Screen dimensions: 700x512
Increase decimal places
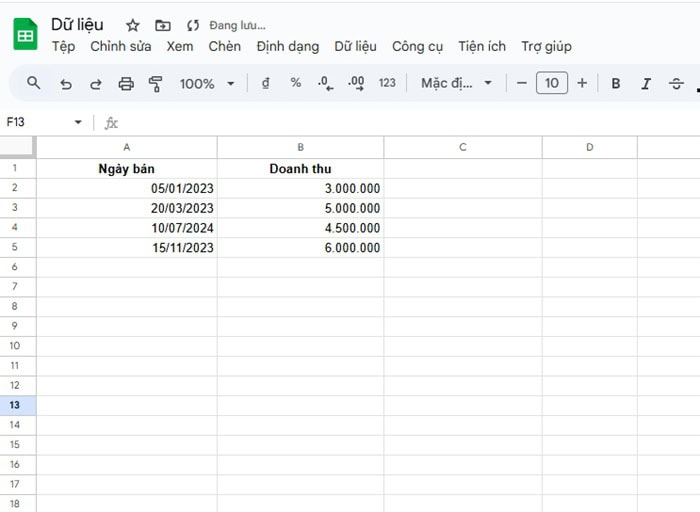pos(356,83)
